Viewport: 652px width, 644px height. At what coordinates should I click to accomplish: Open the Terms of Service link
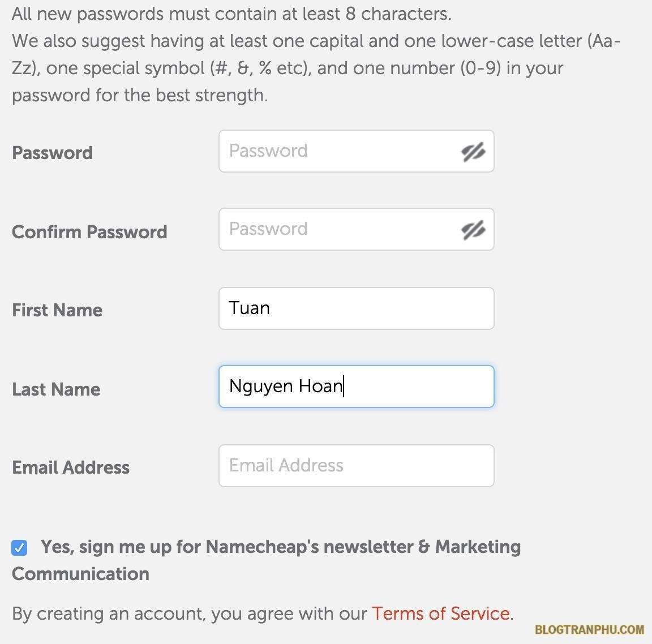point(440,613)
